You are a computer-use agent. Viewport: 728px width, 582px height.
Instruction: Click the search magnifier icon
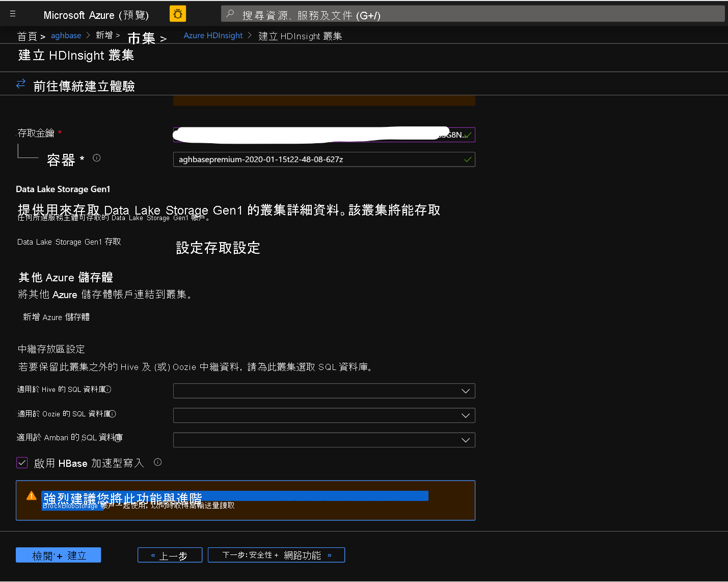[230, 14]
